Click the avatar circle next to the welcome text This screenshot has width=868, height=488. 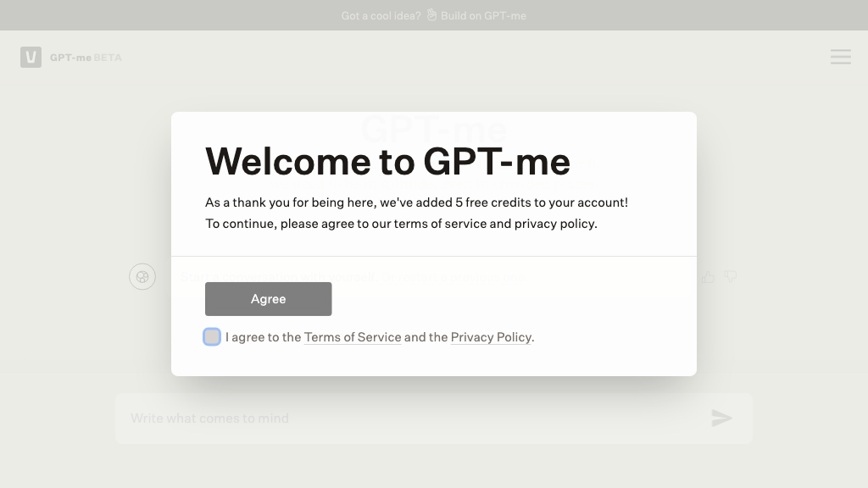coord(142,276)
